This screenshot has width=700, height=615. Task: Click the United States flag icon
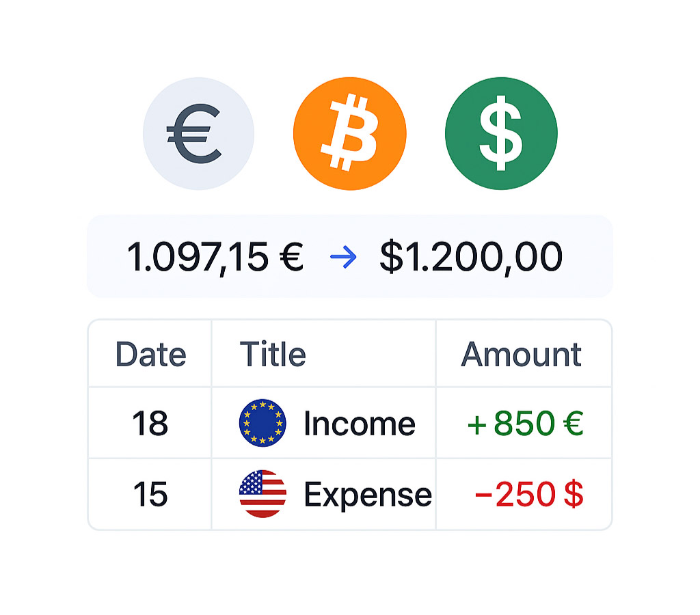(262, 494)
